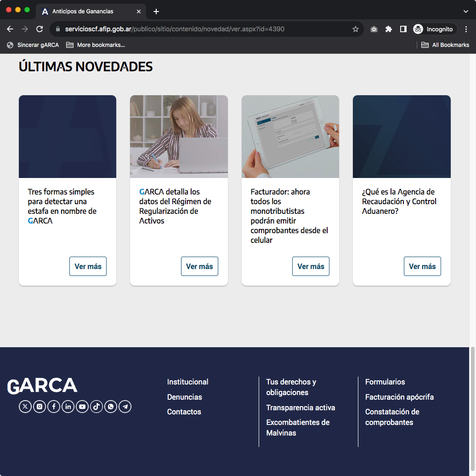Open the Denuncias footer link

coord(185,397)
